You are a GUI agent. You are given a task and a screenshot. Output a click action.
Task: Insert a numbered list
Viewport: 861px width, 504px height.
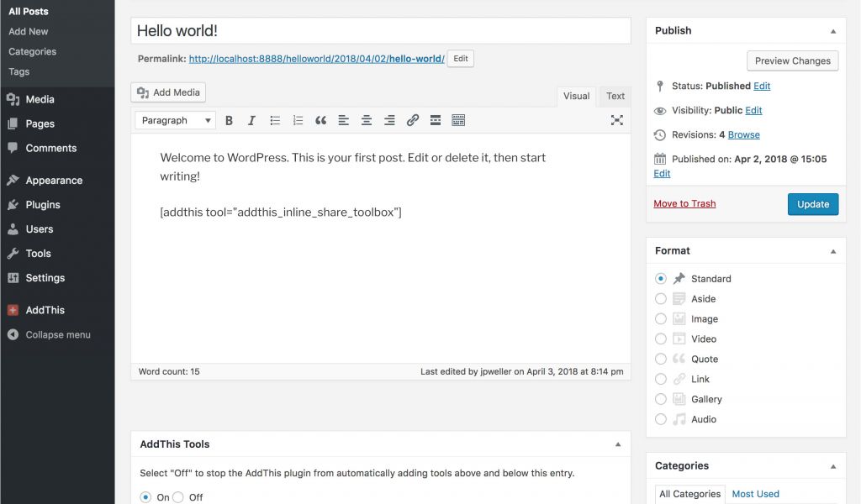[298, 121]
